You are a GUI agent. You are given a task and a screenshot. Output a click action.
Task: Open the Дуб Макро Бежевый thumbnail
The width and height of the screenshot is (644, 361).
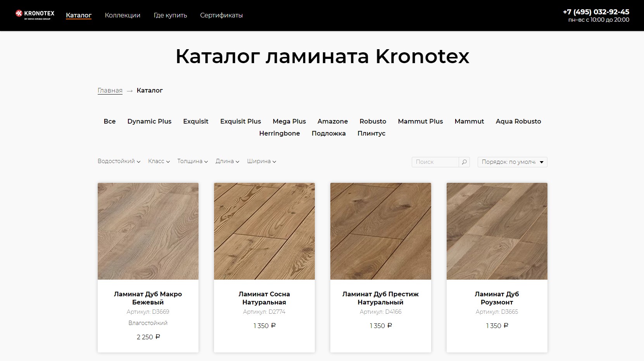[148, 231]
